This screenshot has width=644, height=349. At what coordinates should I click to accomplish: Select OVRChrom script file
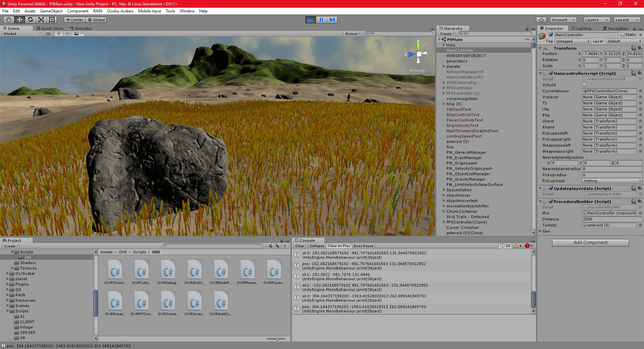(115, 272)
